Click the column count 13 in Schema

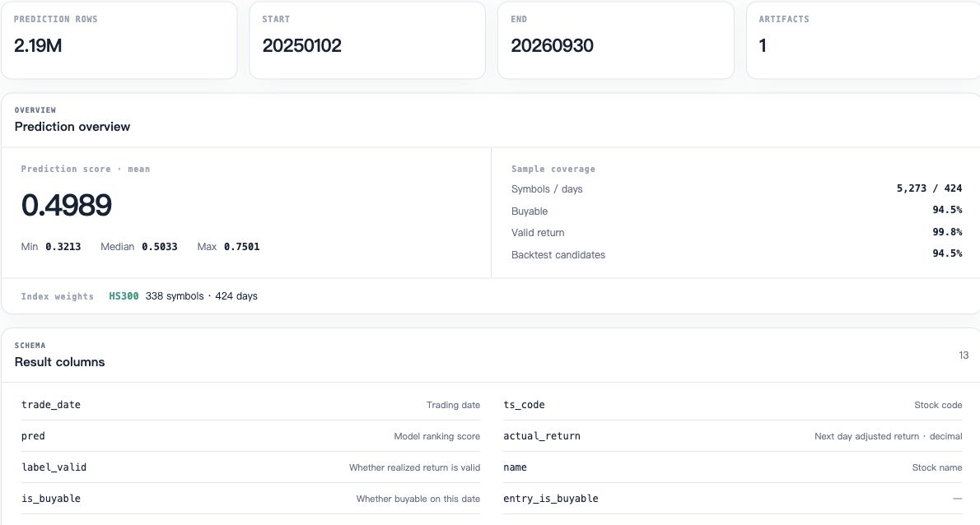pyautogui.click(x=964, y=355)
